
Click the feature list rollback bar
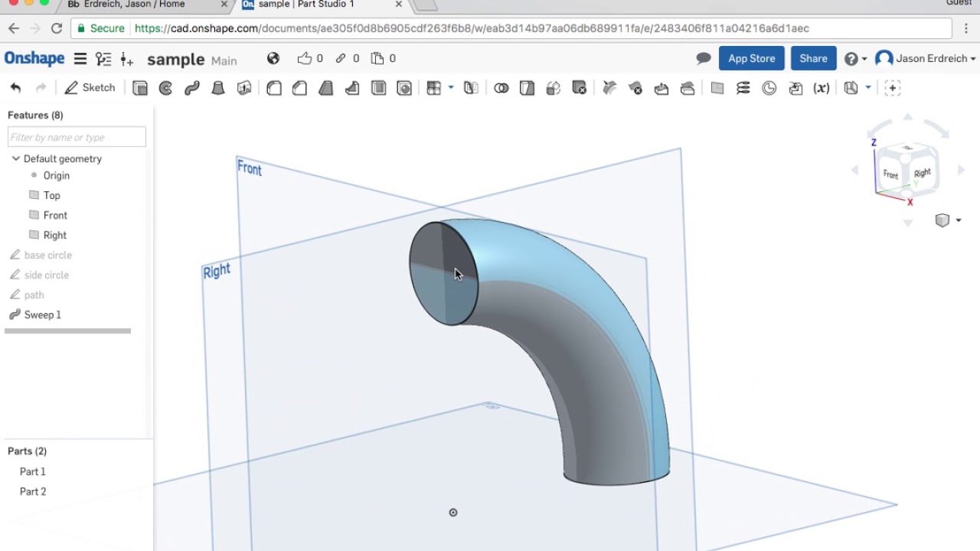[x=67, y=331]
